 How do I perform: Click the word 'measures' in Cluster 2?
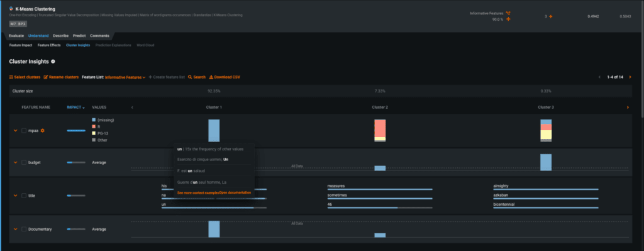pyautogui.click(x=336, y=186)
